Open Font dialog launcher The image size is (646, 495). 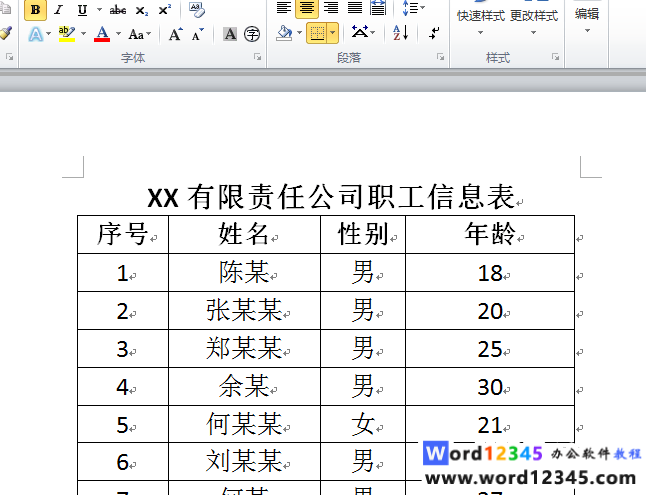(x=257, y=57)
